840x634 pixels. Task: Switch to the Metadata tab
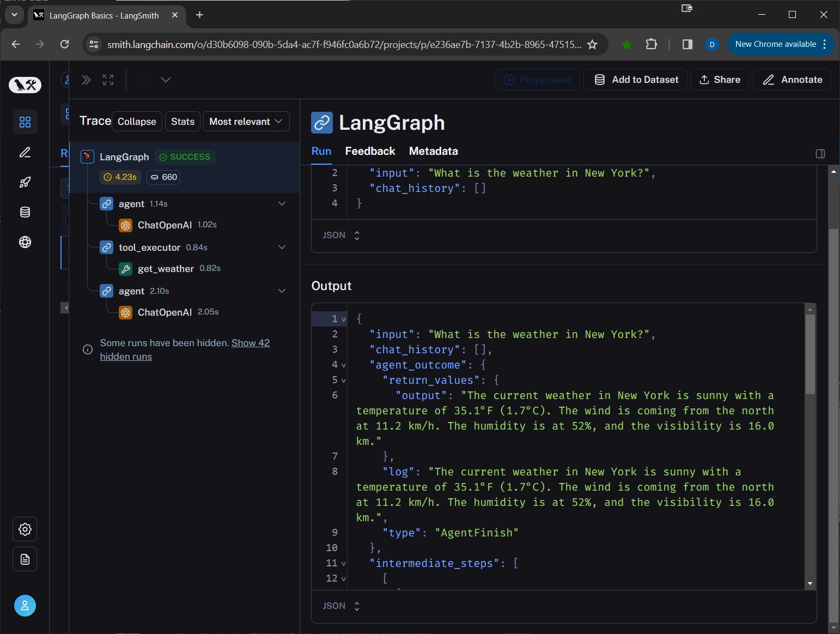[433, 151]
